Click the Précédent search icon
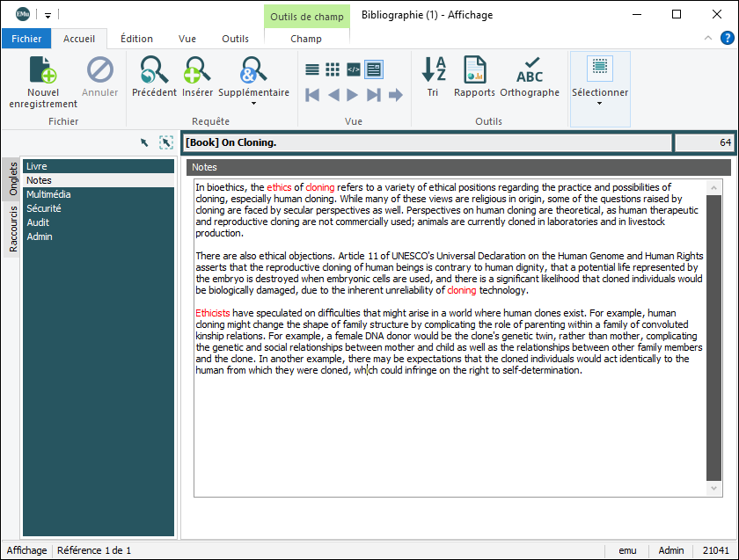This screenshot has width=739, height=560. (154, 70)
